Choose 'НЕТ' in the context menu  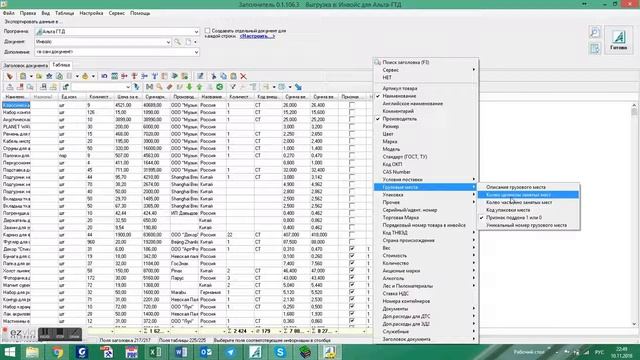pyautogui.click(x=426, y=78)
